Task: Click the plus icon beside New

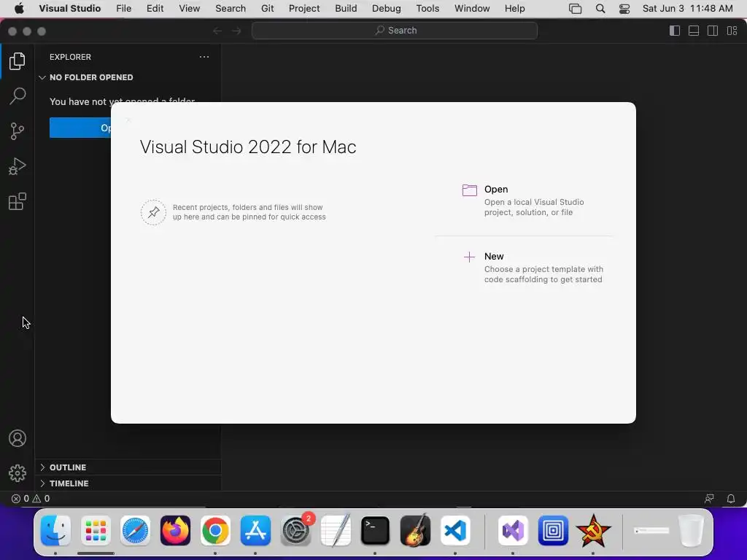Action: point(469,257)
